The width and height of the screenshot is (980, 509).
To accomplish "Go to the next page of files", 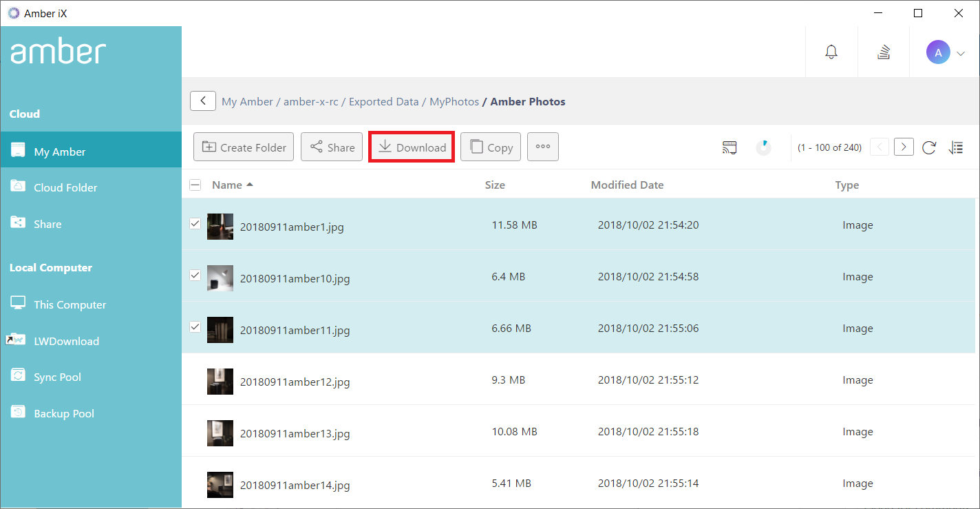I will coord(904,147).
